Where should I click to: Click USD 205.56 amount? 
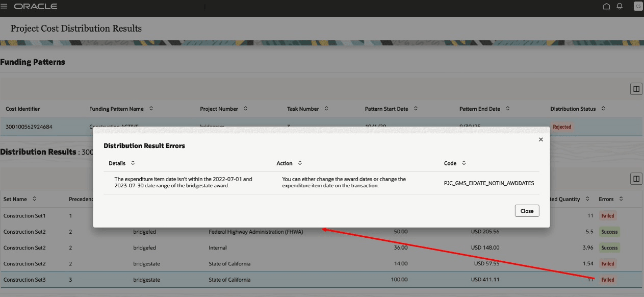[x=485, y=232]
